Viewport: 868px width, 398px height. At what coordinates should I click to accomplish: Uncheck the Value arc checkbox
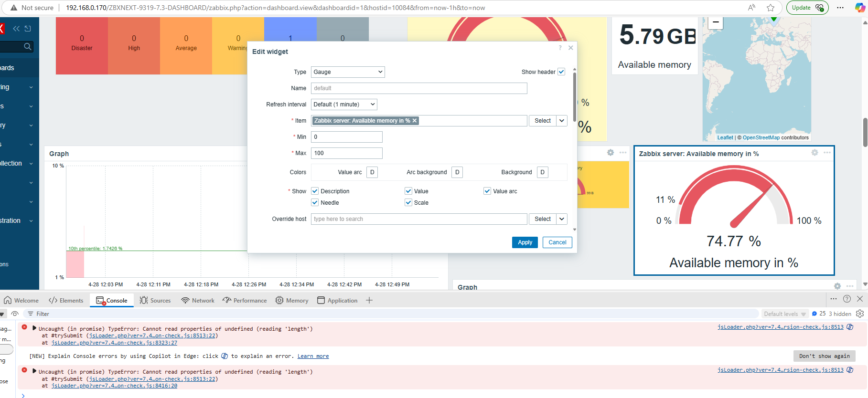click(x=487, y=191)
